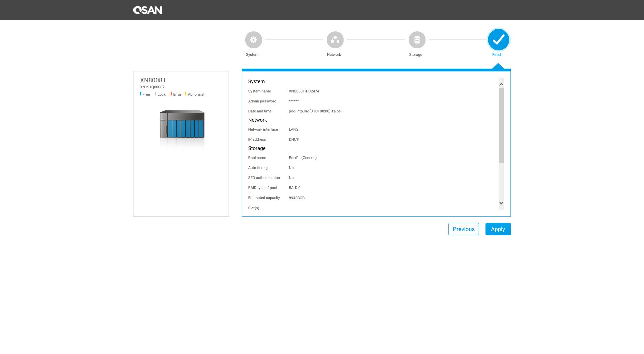Image resolution: width=644 pixels, height=354 pixels.
Task: Click system name value XN8008T-DC2474
Action: click(304, 91)
